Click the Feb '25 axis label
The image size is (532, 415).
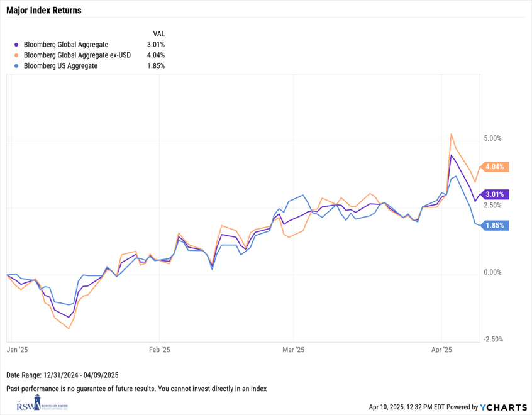[x=160, y=349]
